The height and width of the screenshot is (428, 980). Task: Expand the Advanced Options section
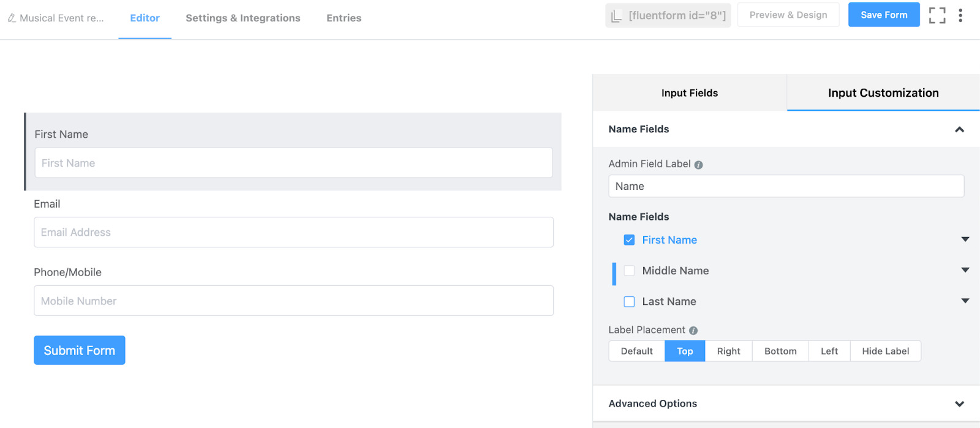pyautogui.click(x=959, y=404)
